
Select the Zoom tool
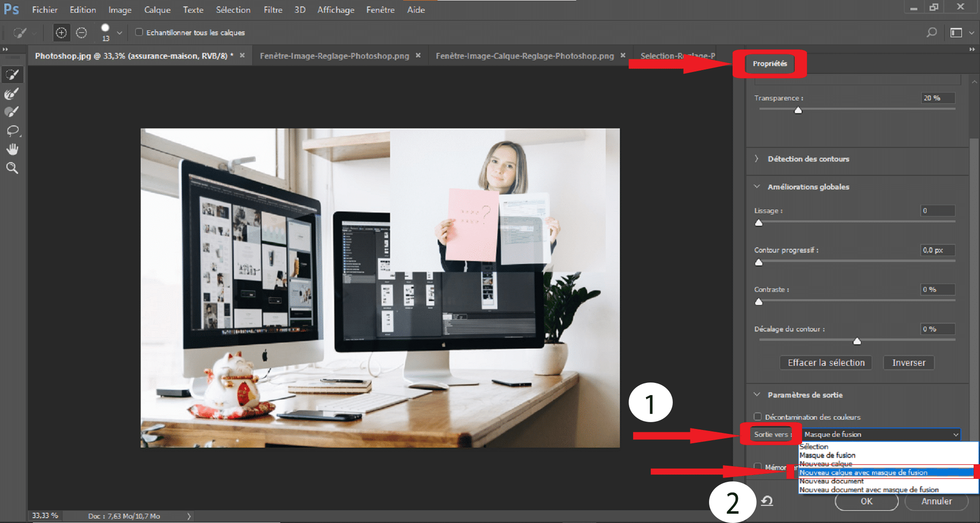pos(12,168)
